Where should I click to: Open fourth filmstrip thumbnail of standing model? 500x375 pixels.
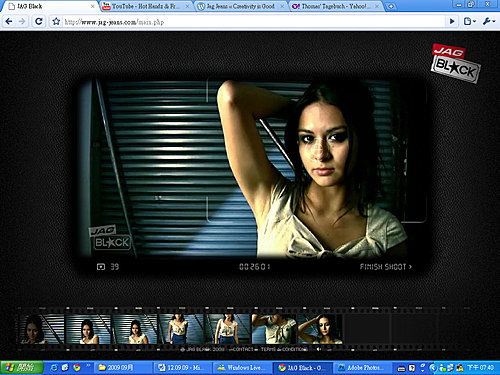coord(181,329)
